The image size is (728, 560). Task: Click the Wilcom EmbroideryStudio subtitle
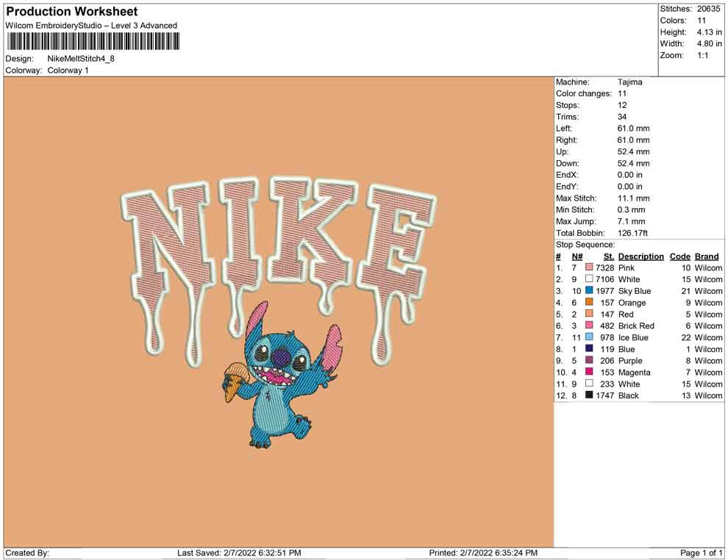(91, 26)
